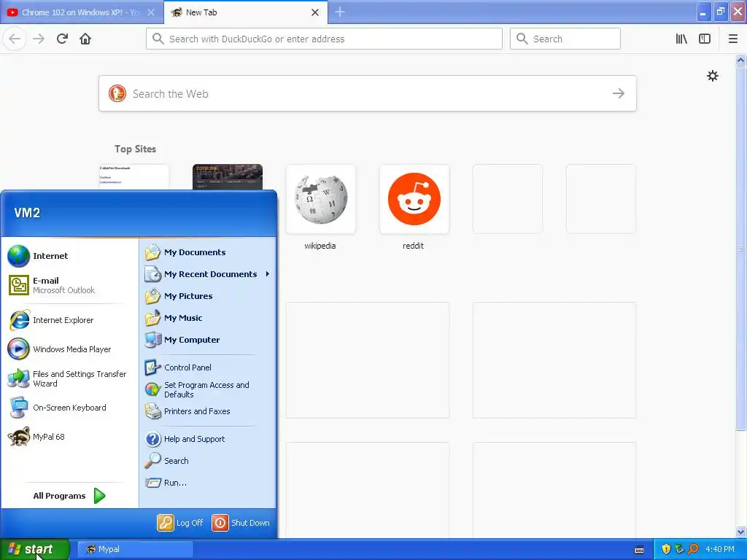Open On-Screen Keyboard
The width and height of the screenshot is (747, 560).
(x=69, y=408)
